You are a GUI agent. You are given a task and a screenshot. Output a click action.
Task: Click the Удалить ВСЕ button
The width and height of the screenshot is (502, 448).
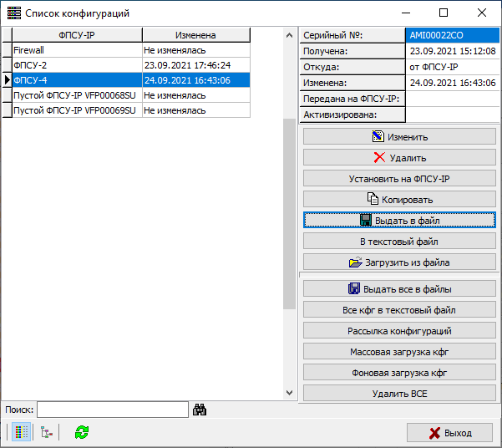[x=399, y=393]
